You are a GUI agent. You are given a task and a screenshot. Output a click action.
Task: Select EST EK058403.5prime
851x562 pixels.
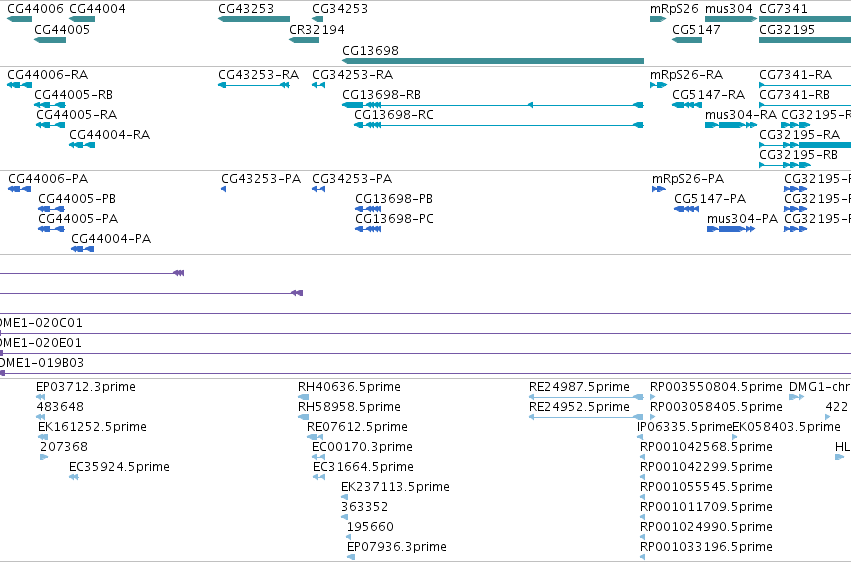[x=735, y=437]
